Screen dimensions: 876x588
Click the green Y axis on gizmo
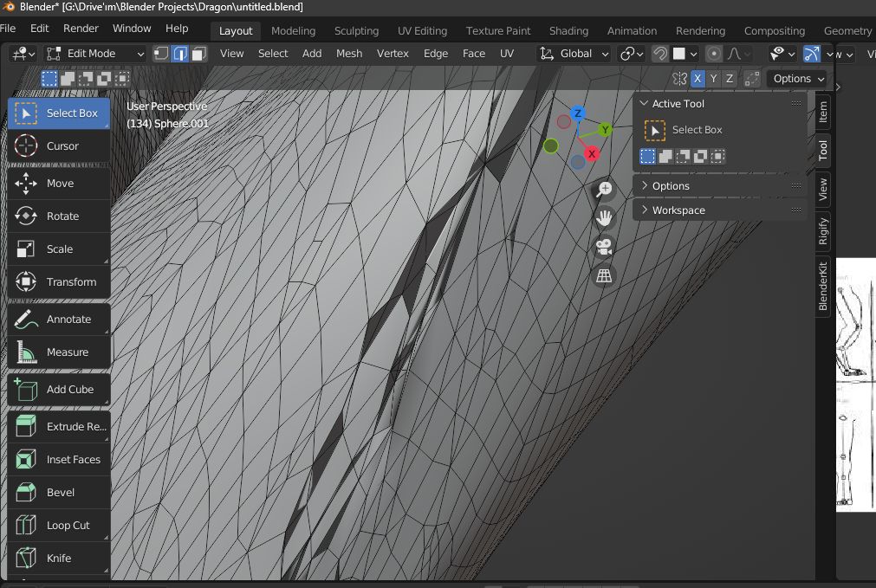605,130
